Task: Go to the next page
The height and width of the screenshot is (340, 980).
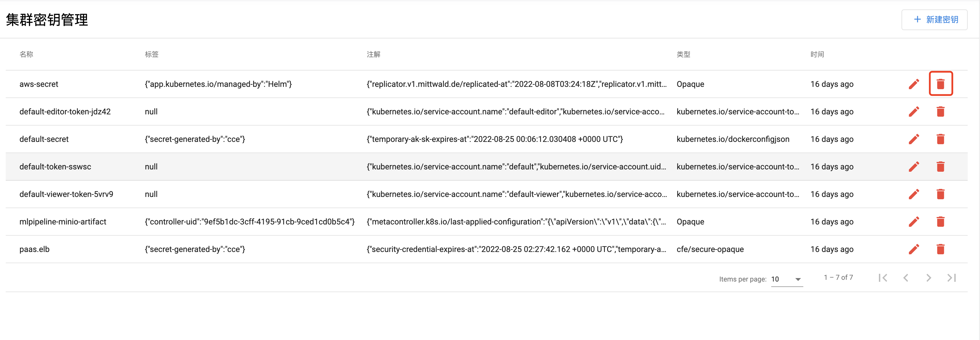Action: (929, 278)
